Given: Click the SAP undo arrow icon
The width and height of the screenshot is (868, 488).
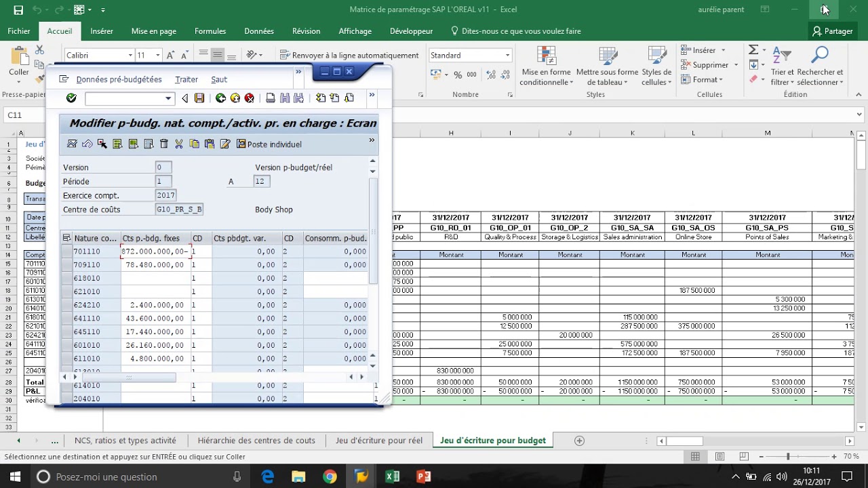Looking at the screenshot, I should click(87, 144).
